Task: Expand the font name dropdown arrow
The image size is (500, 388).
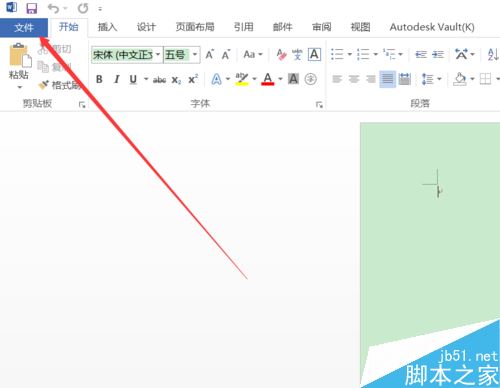Action: coord(158,55)
